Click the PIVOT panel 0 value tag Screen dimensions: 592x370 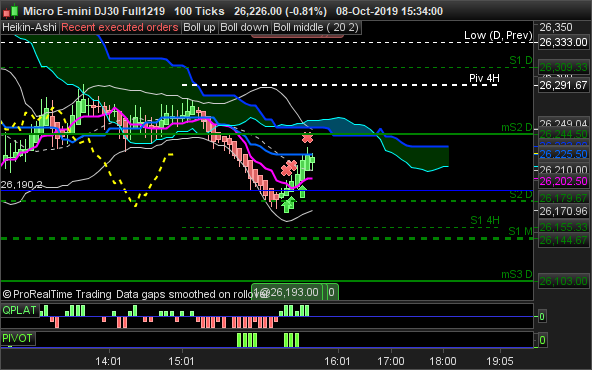(542, 341)
